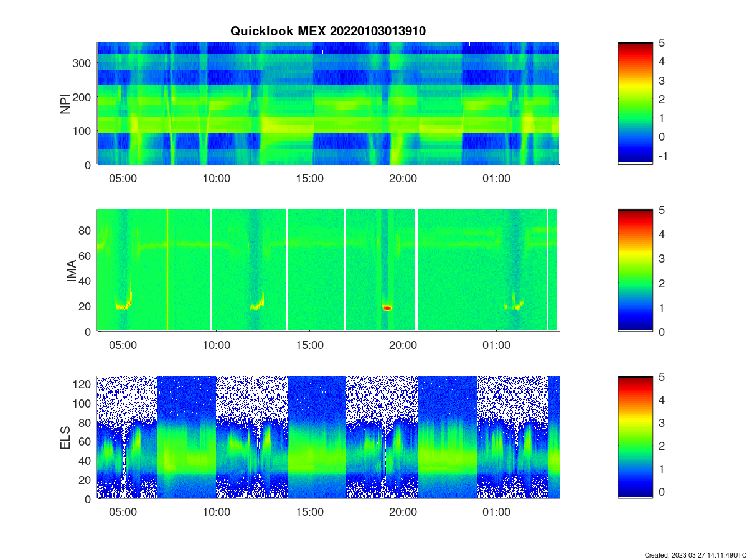
Task: Click the 0 tick on ELS colorbar
Action: click(662, 492)
